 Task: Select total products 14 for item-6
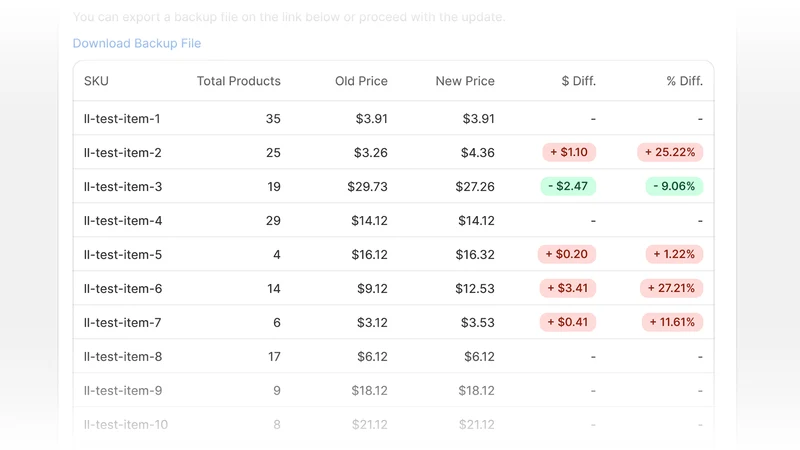click(x=274, y=289)
